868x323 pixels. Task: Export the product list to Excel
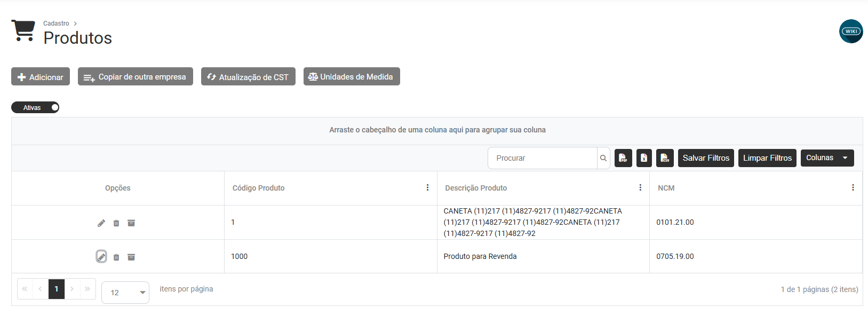click(x=644, y=158)
